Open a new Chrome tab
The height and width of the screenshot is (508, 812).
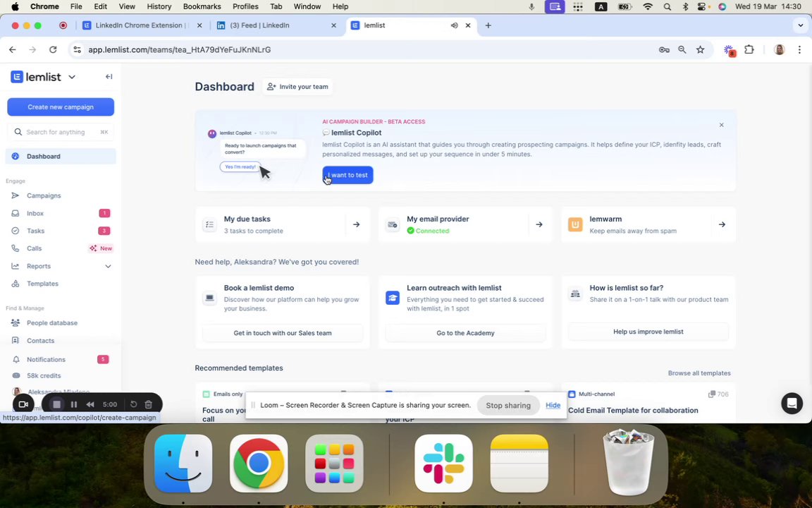pyautogui.click(x=488, y=25)
